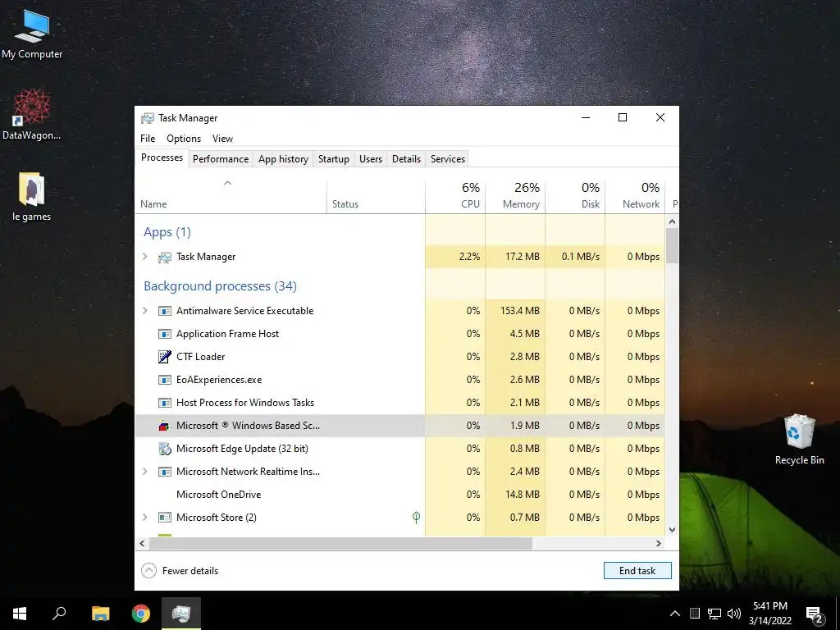
Task: Open the File menu
Action: pyautogui.click(x=148, y=138)
